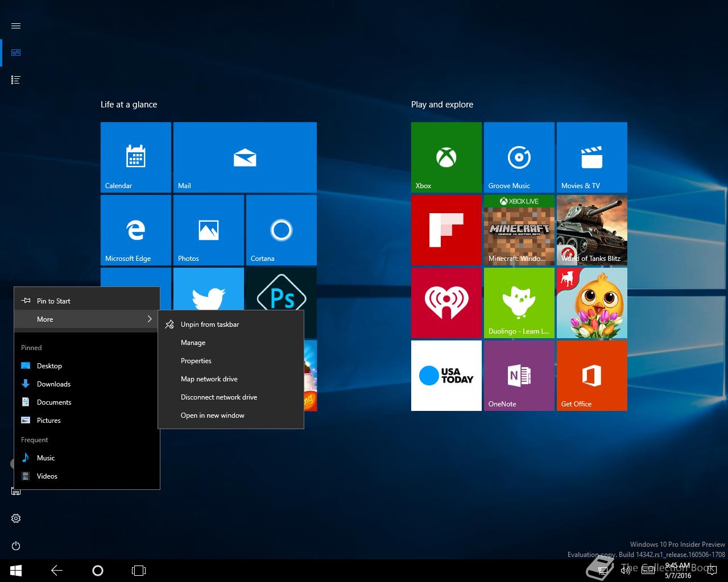Screen dimensions: 728x582
Task: Click the Windows Start button
Action: tap(16, 571)
